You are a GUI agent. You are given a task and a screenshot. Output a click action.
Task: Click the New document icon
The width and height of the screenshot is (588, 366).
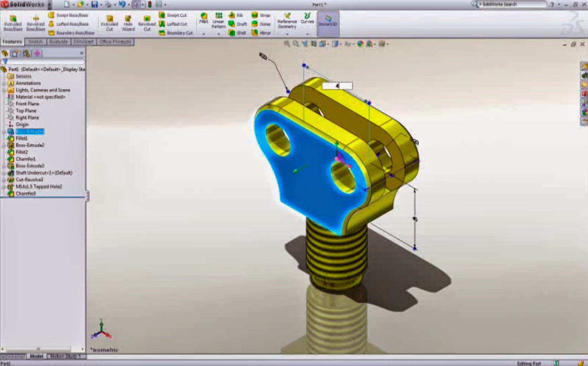click(67, 4)
